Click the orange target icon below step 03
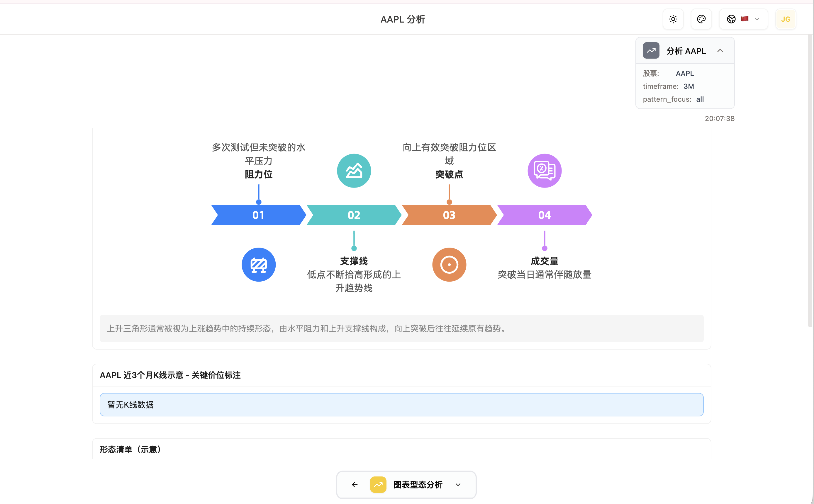Image resolution: width=814 pixels, height=504 pixels. 449,265
